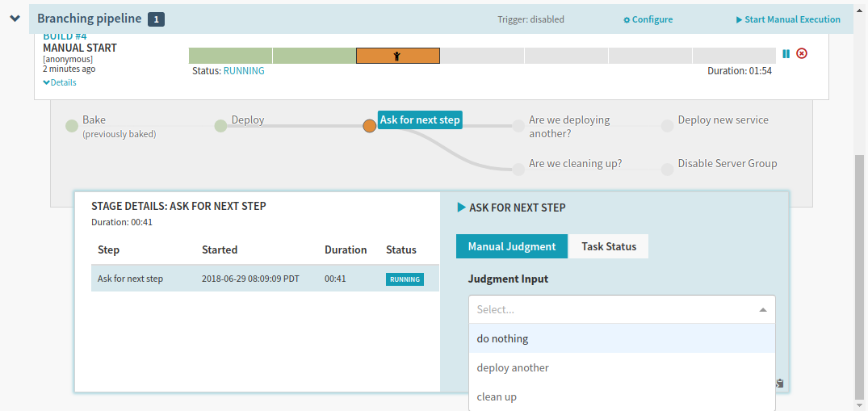Click the Start Manual Execution play icon
The width and height of the screenshot is (868, 411).
[x=739, y=20]
